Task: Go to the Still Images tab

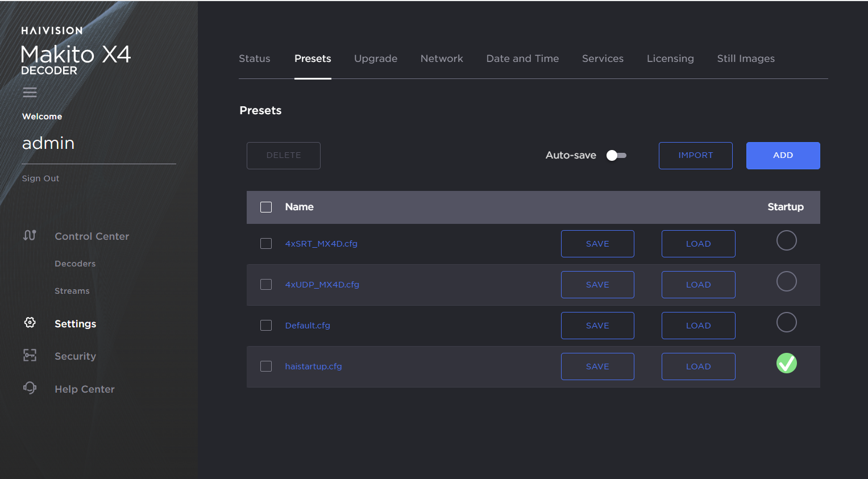Action: (x=746, y=59)
